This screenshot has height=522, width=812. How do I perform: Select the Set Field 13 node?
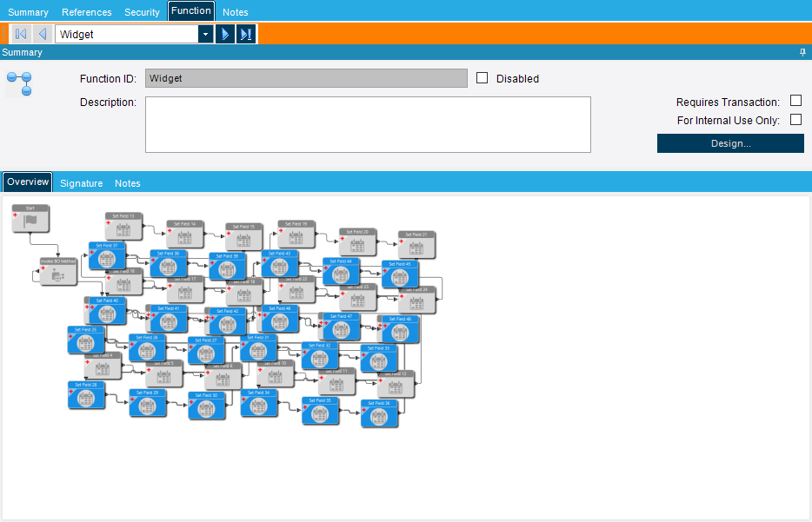point(123,226)
